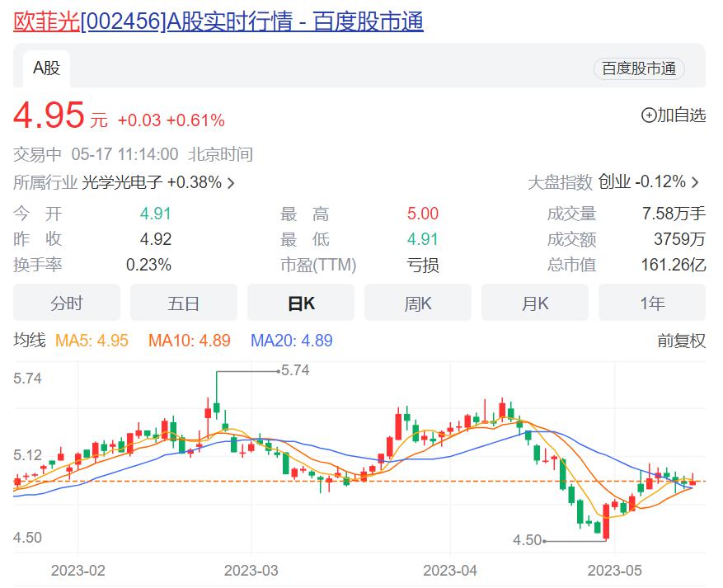Click the 今开 value 4.91
Screen dimensions: 723x588
[156, 214]
